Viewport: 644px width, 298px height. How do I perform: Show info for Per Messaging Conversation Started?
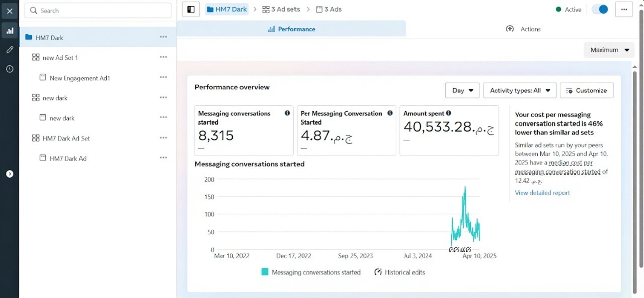(x=390, y=113)
